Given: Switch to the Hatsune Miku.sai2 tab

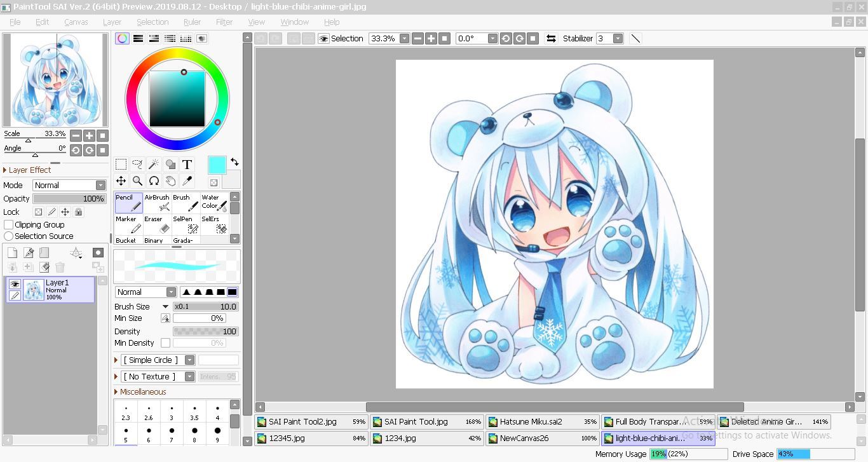Looking at the screenshot, I should (x=543, y=421).
